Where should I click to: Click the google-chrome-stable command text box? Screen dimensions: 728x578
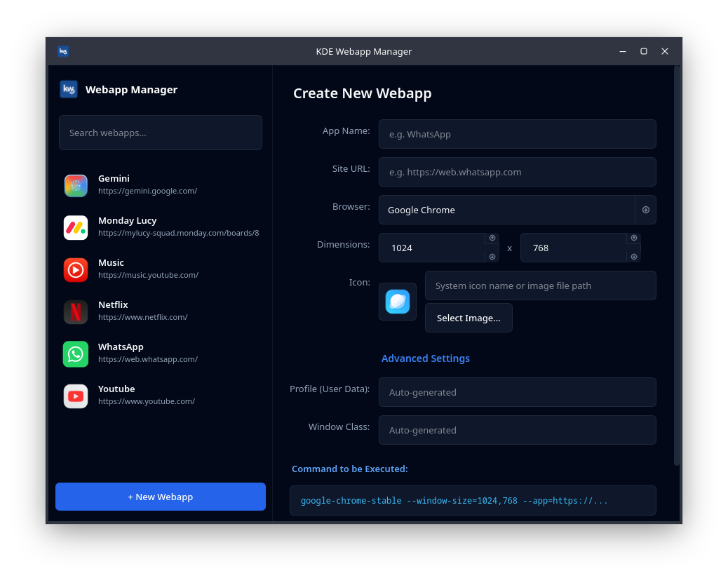pos(473,500)
